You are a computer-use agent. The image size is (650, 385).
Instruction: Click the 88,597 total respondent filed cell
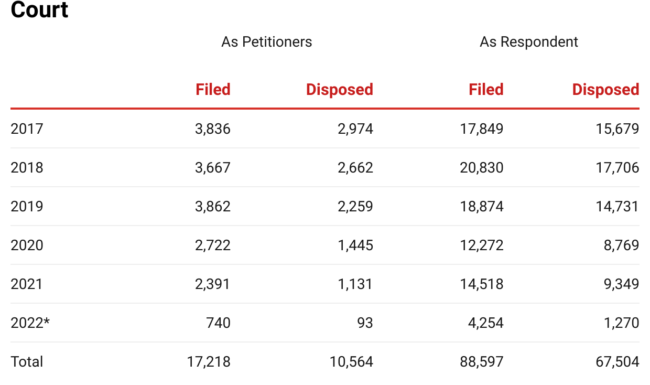tap(481, 362)
